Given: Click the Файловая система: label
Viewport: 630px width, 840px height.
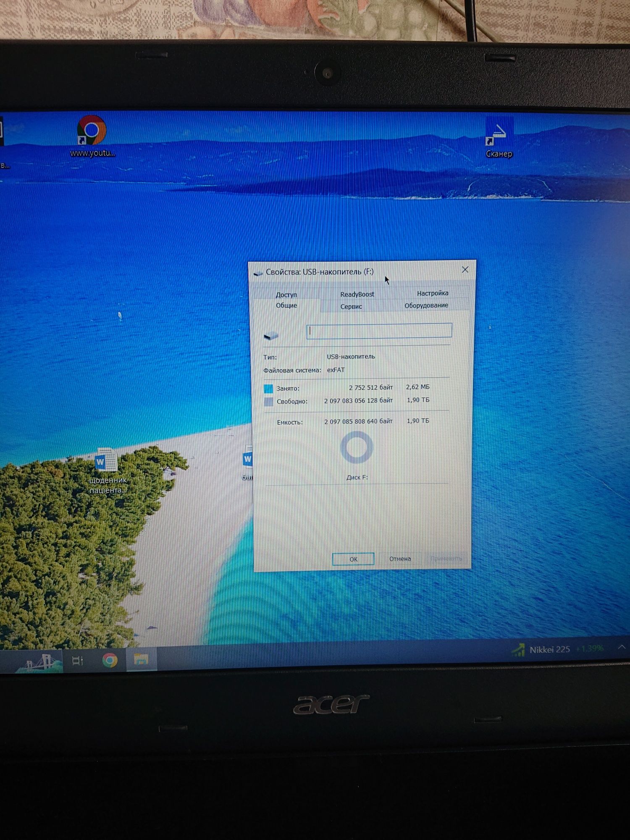Looking at the screenshot, I should [292, 370].
